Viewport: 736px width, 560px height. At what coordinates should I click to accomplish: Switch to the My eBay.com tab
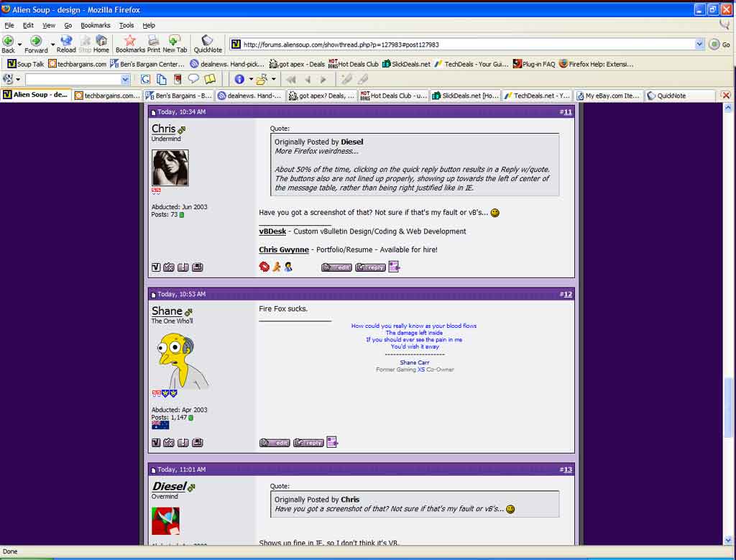click(x=608, y=96)
